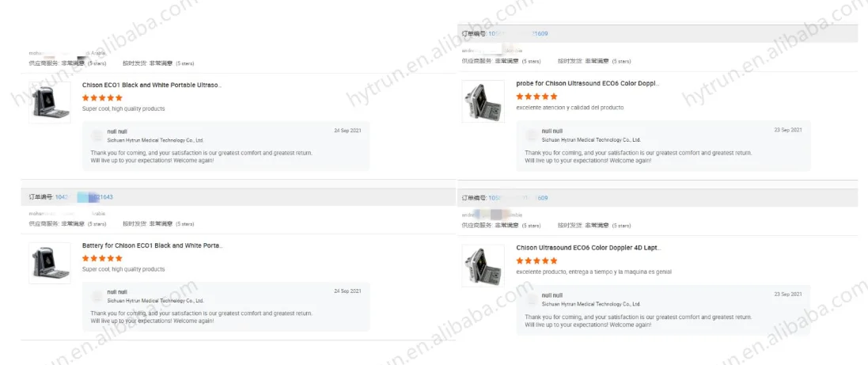This screenshot has width=868, height=365.
Task: Click the Battery for ECO1 product thumbnail
Action: 50,263
